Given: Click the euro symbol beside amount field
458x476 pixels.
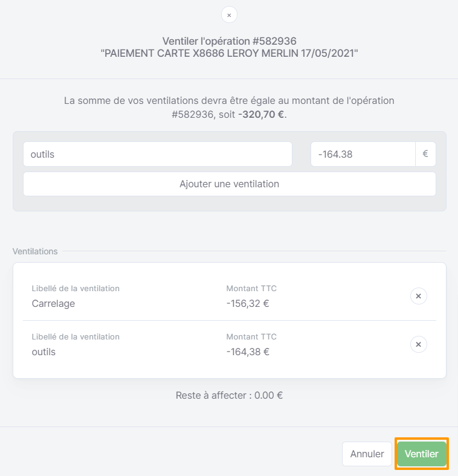Looking at the screenshot, I should (425, 154).
